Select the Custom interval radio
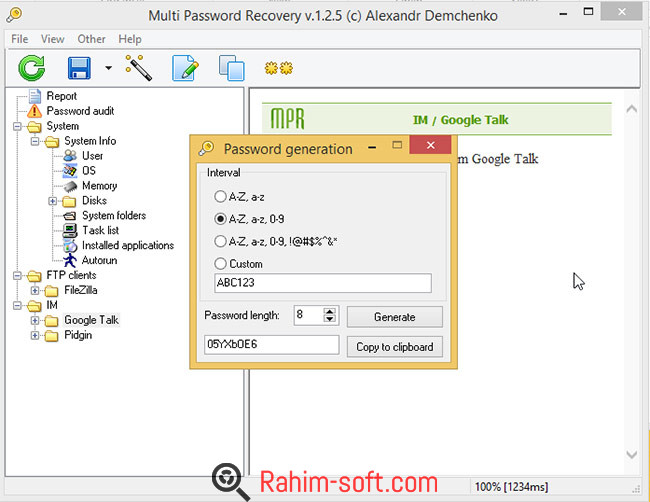Image resolution: width=650 pixels, height=502 pixels. tap(220, 264)
